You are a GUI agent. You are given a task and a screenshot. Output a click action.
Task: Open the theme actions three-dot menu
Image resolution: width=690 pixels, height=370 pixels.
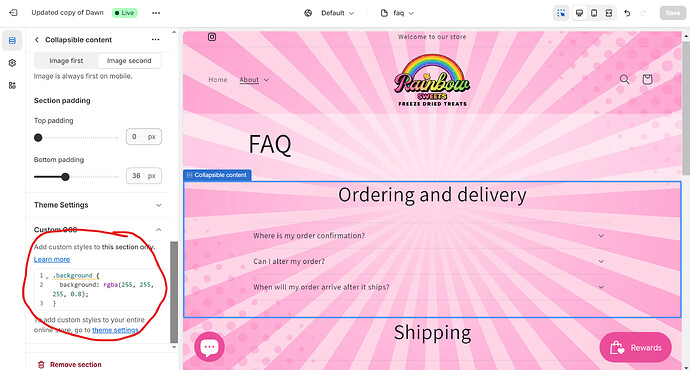(156, 13)
